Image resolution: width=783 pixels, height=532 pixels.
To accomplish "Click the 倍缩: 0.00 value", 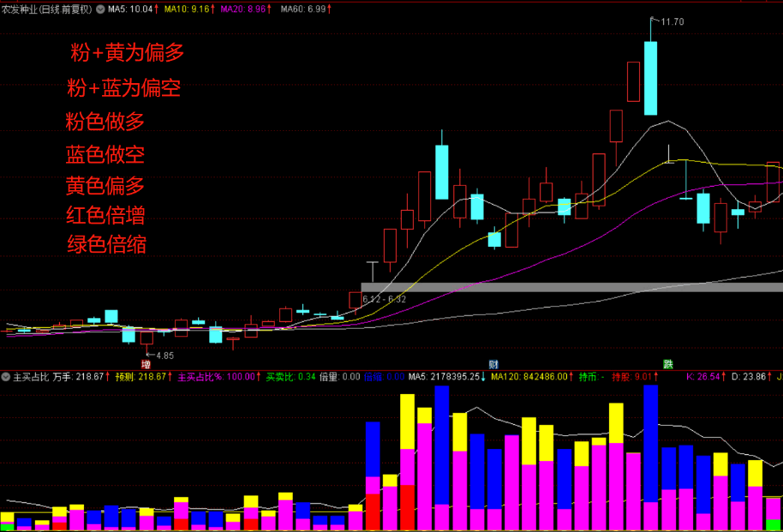I will pos(384,377).
